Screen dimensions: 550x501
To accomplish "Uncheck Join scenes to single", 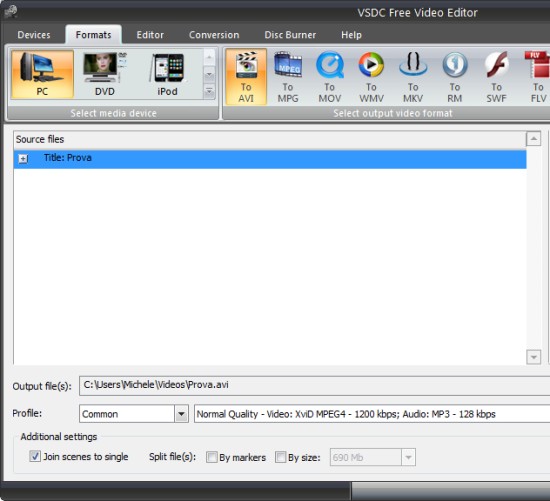I will tap(35, 456).
